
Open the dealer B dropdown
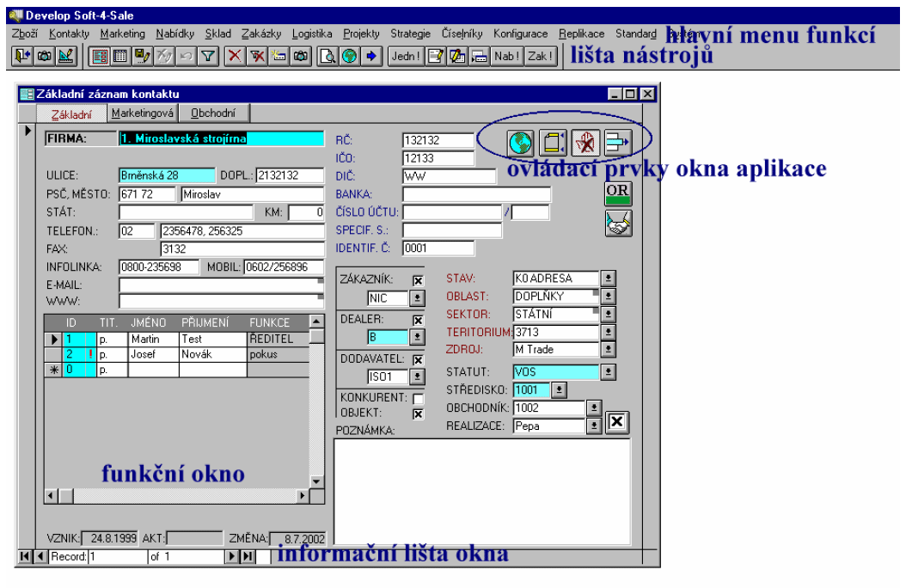point(417,337)
